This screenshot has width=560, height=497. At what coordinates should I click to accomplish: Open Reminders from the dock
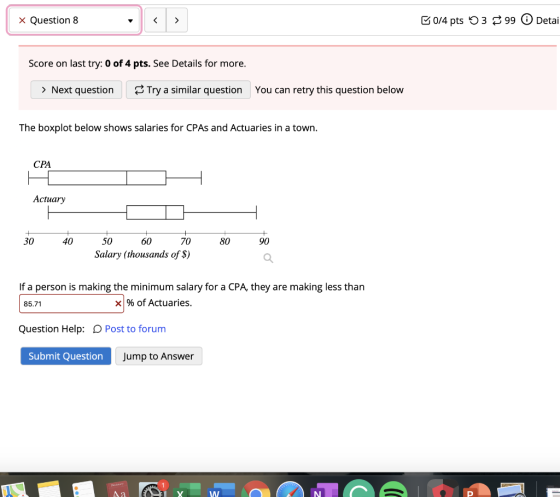coord(84,489)
